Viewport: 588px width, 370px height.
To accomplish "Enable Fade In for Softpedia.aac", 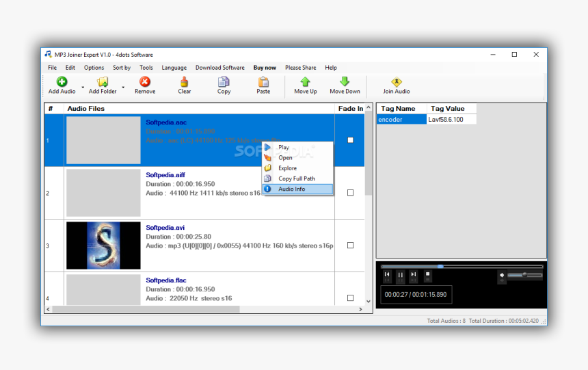I will pyautogui.click(x=350, y=140).
